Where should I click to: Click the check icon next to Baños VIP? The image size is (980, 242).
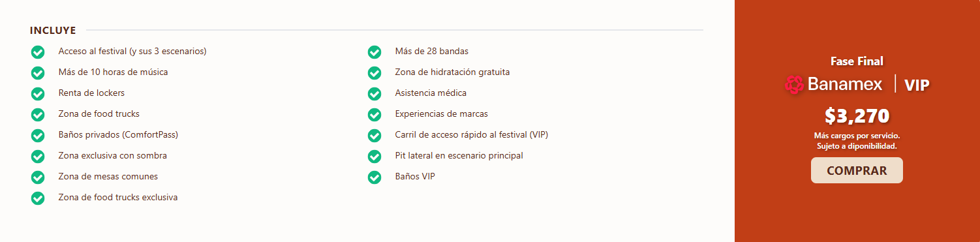[x=375, y=177]
